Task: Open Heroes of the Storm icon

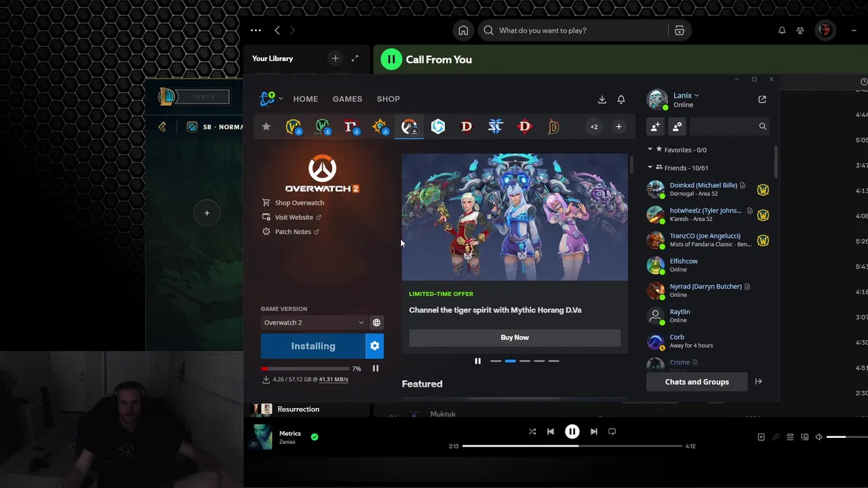Action: click(438, 127)
